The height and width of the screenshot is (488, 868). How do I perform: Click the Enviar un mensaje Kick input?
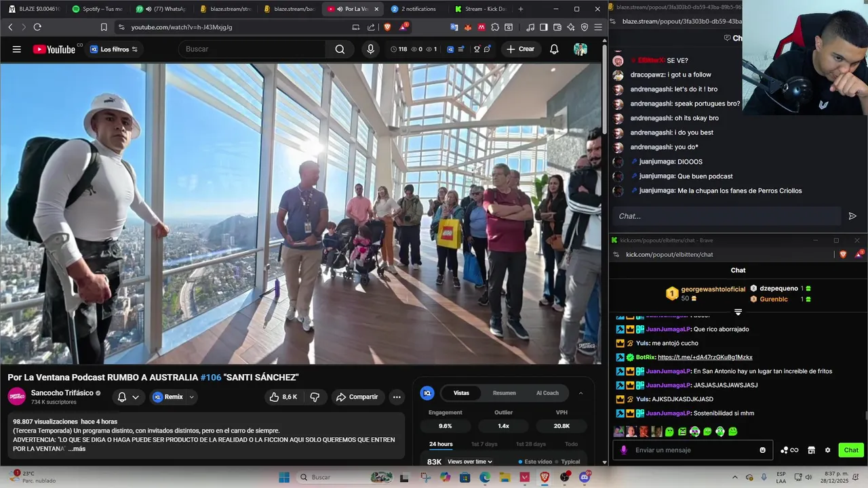(693, 450)
